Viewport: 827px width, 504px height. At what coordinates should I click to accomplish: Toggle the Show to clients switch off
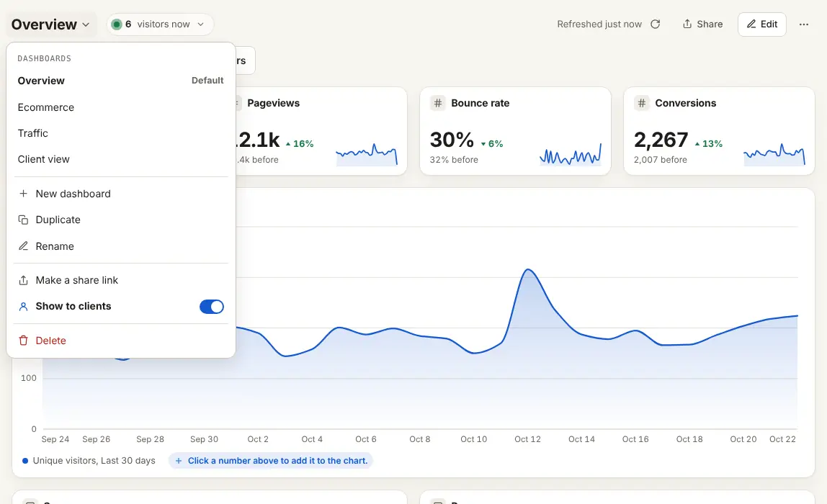[x=212, y=306]
